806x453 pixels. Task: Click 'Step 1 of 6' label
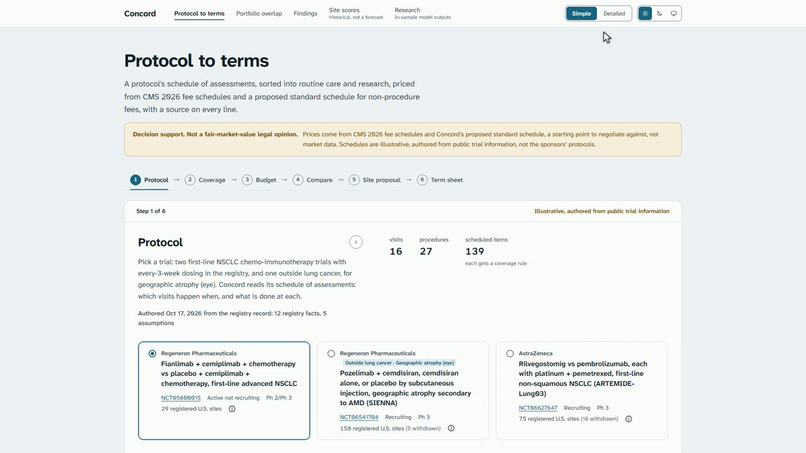click(151, 211)
